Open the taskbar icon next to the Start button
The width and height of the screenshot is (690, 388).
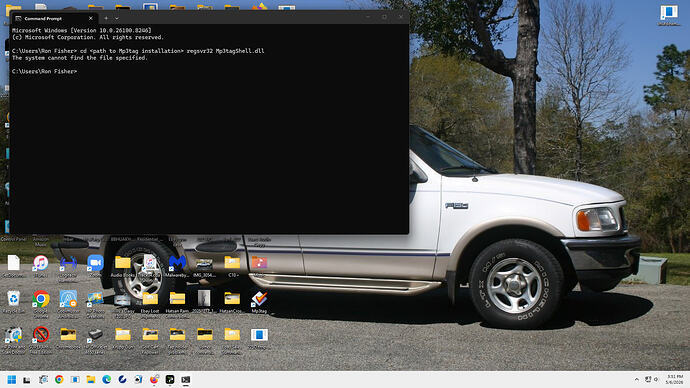tap(27, 380)
